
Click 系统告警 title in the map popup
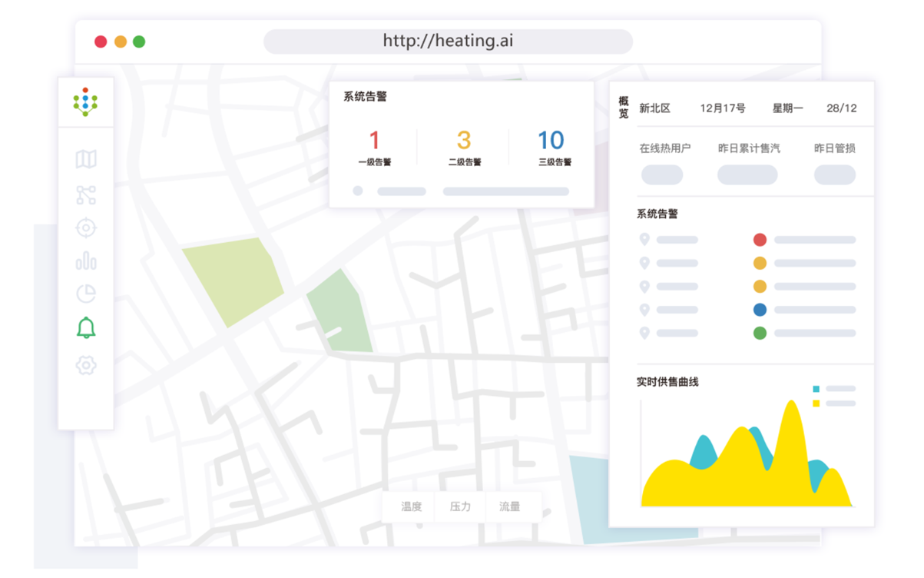[365, 97]
